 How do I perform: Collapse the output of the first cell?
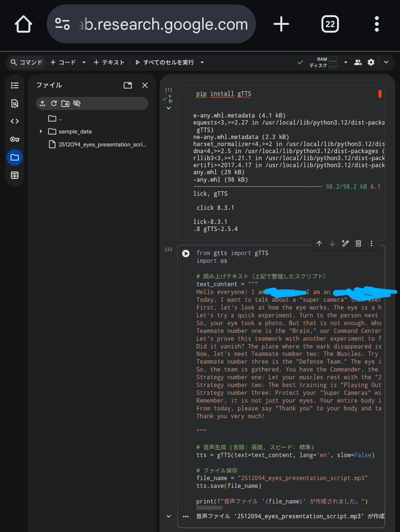(x=169, y=108)
